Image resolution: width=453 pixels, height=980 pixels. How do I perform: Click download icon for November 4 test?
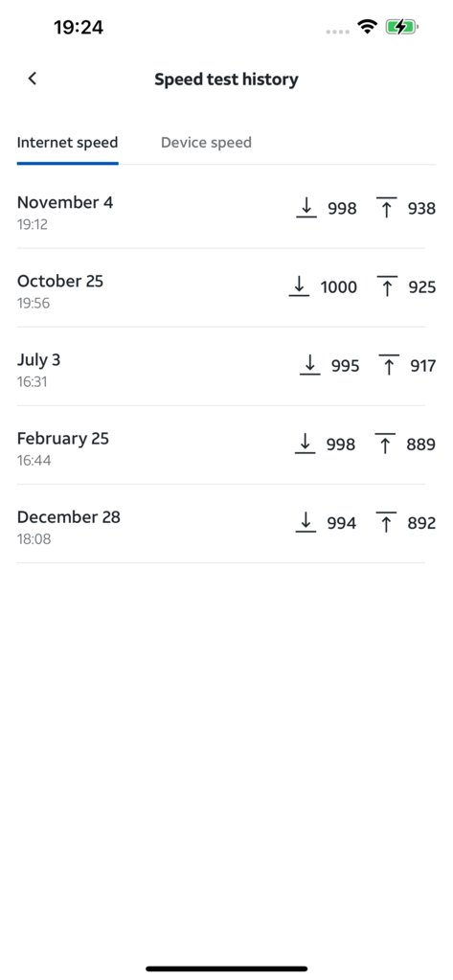(x=306, y=208)
